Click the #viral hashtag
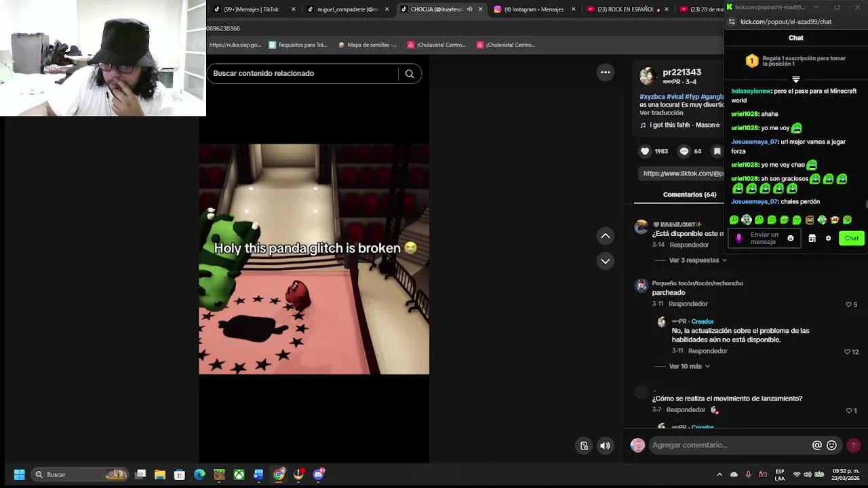 click(675, 97)
